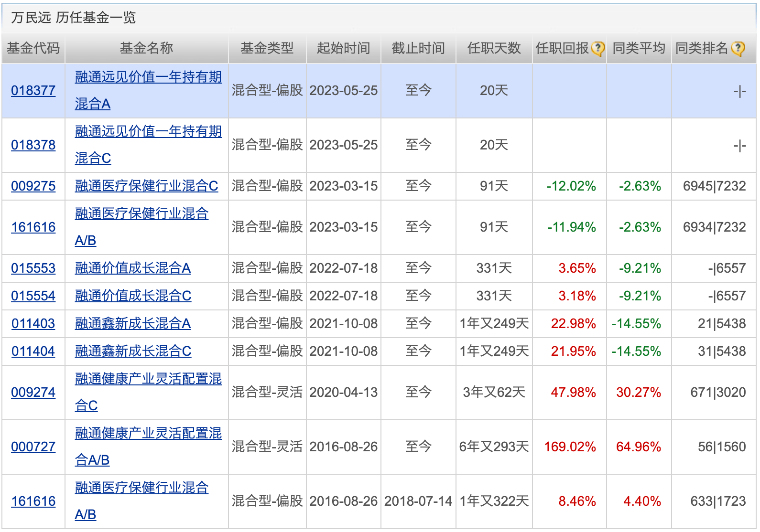Click the 基金名称 column header
The height and width of the screenshot is (532, 760).
pyautogui.click(x=147, y=48)
